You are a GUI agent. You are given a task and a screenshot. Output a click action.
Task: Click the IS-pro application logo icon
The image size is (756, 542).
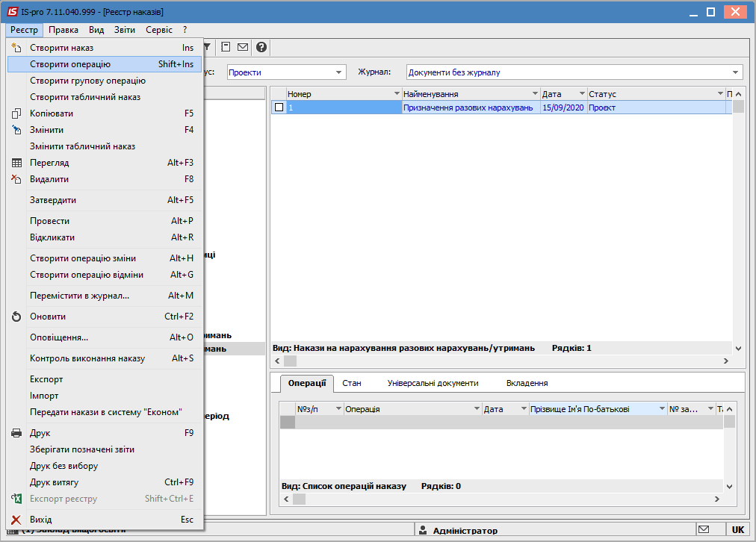pyautogui.click(x=12, y=11)
